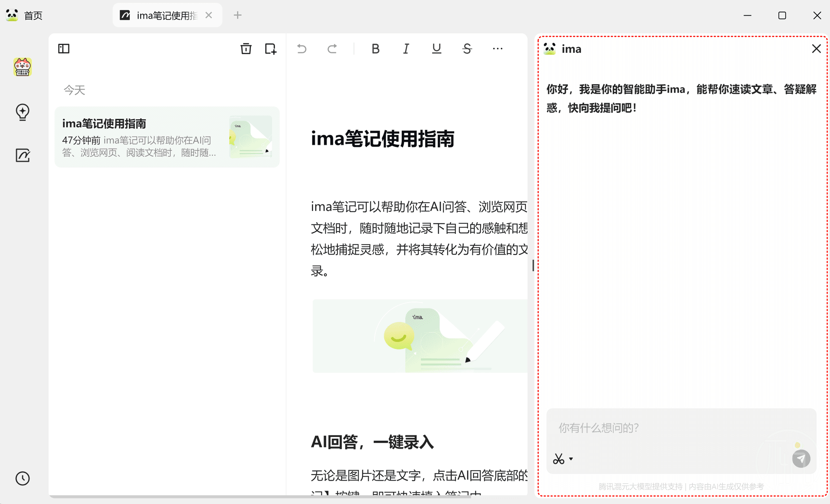Open the scissors screenshot dropdown

click(563, 459)
